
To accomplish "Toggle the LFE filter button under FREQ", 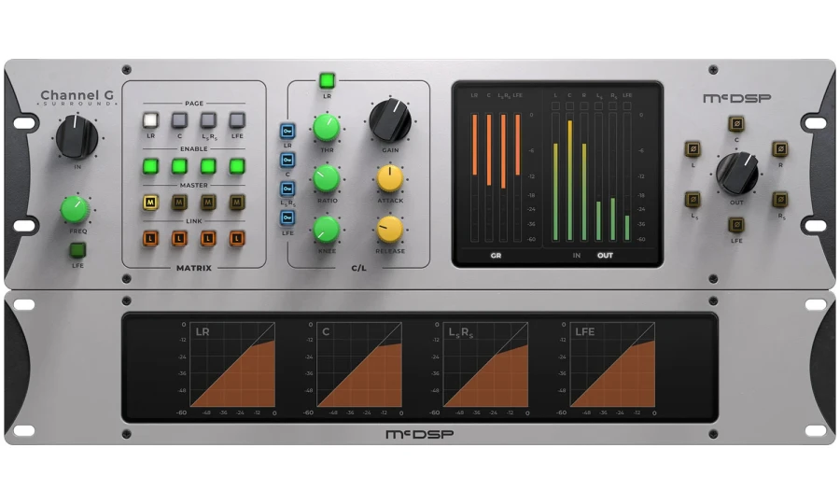I will click(77, 250).
